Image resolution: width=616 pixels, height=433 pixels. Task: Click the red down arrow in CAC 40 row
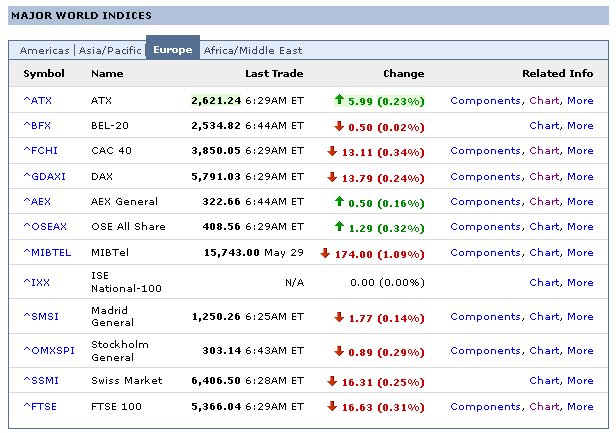tap(332, 151)
